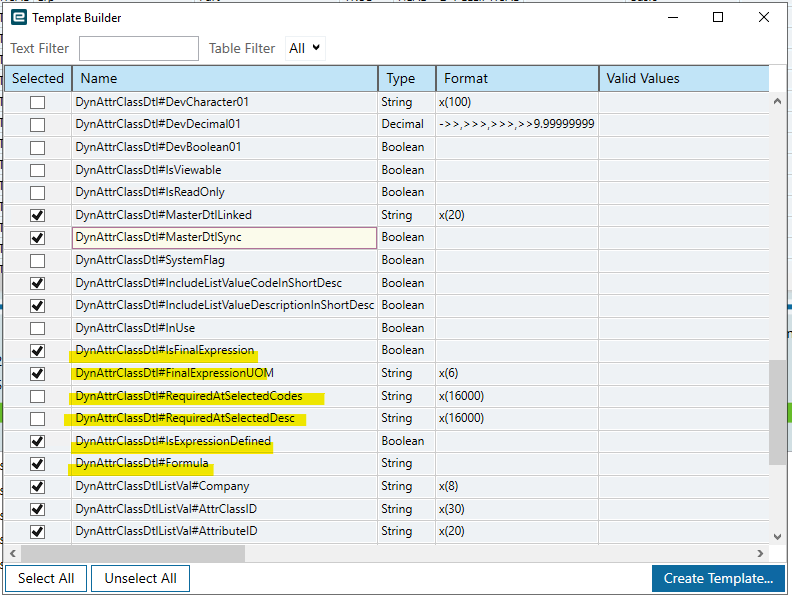Click the Decimal format value ->>,>>>,>>>,>>9.99999999
792x600 pixels.
tap(517, 124)
